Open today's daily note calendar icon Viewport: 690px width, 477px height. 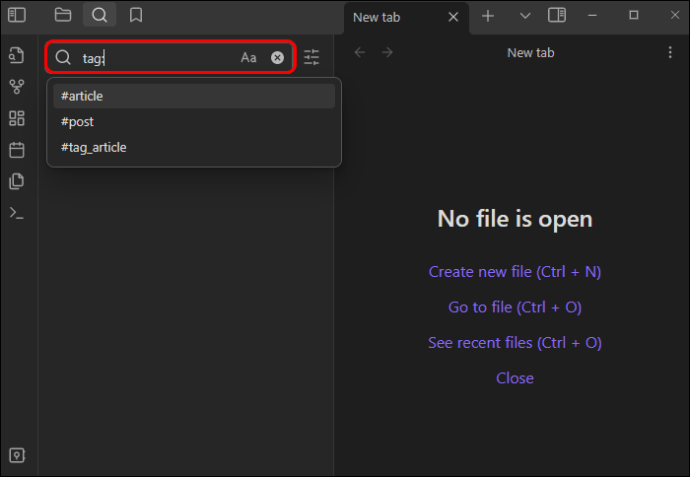(x=17, y=150)
